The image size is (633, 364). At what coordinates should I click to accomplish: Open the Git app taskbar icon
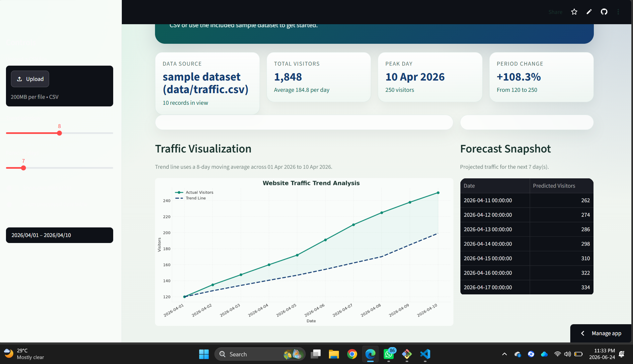407,354
